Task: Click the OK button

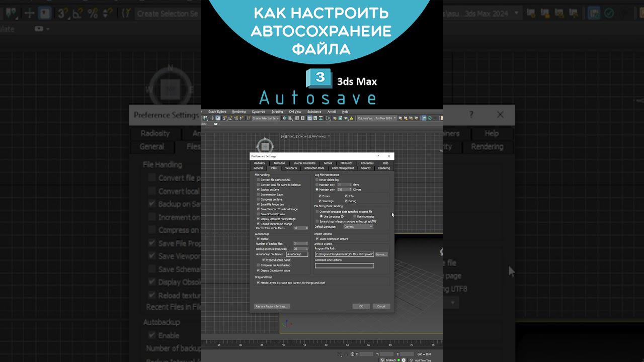Action: click(361, 306)
